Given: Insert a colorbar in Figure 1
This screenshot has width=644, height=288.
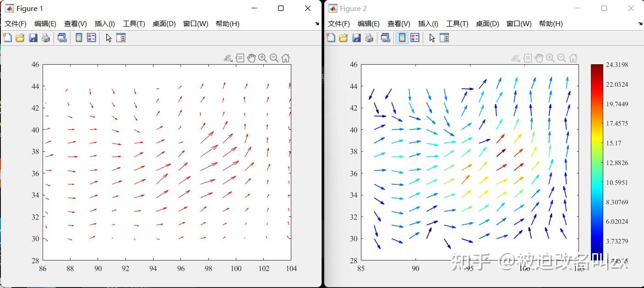Looking at the screenshot, I should pos(78,38).
